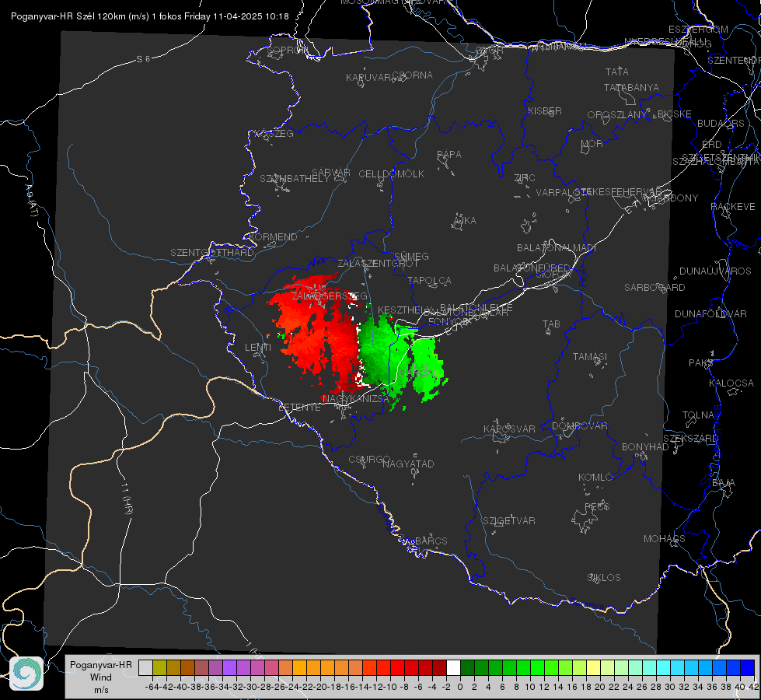
Task: Click the PÉCS city label
Action: 597,506
